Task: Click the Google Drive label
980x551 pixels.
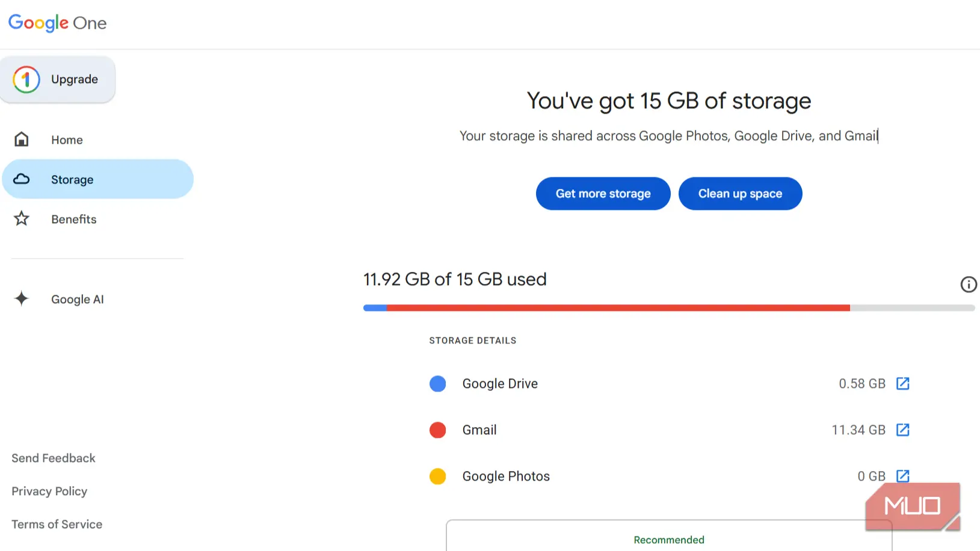Action: (x=500, y=384)
